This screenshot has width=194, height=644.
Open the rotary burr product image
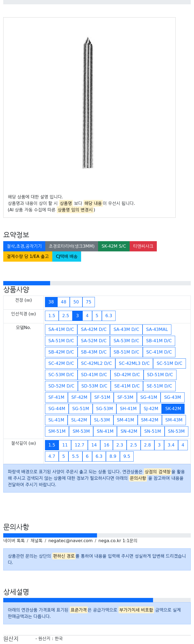88,103
